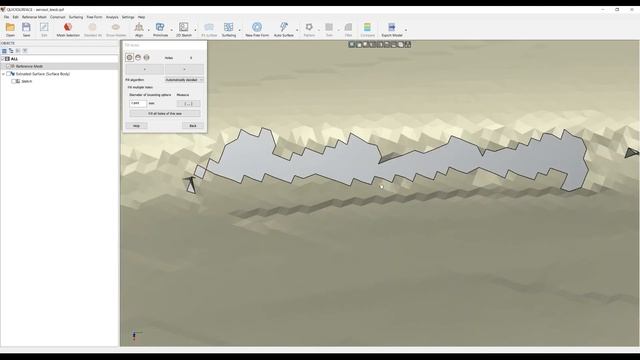Click the fourth Objects panel toolbar icon

click(x=25, y=51)
